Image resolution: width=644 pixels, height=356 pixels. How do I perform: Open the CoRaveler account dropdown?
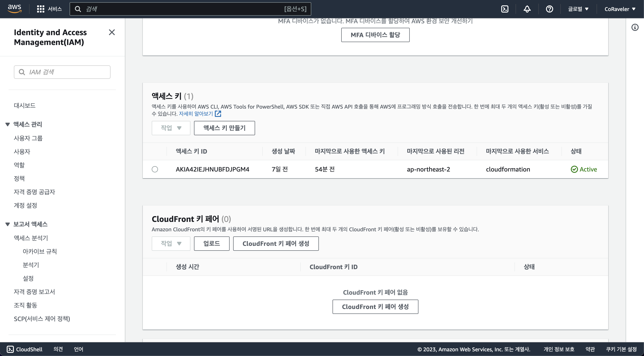pos(620,9)
